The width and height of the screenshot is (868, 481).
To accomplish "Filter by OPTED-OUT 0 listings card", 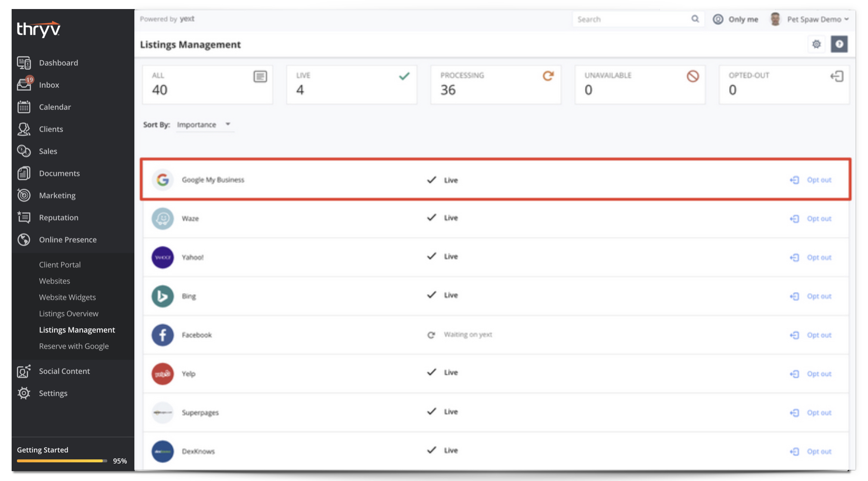I will click(784, 84).
